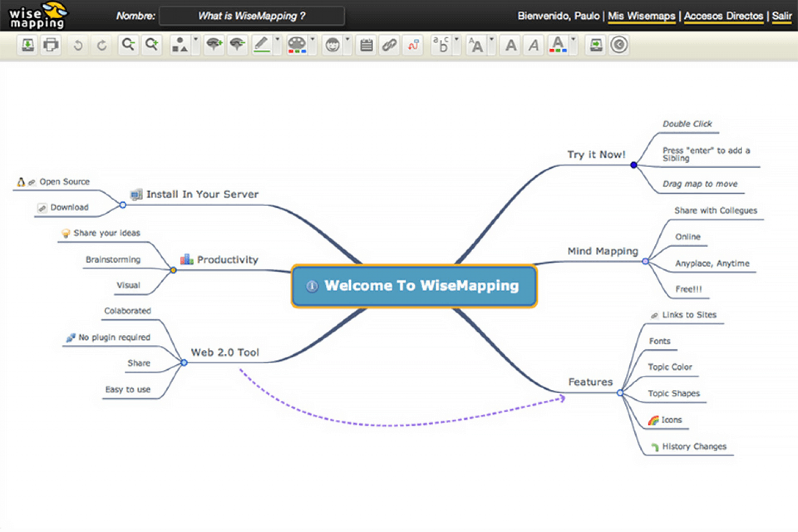Select the Double Click subtopic
This screenshot has width=798, height=532.
click(x=687, y=124)
